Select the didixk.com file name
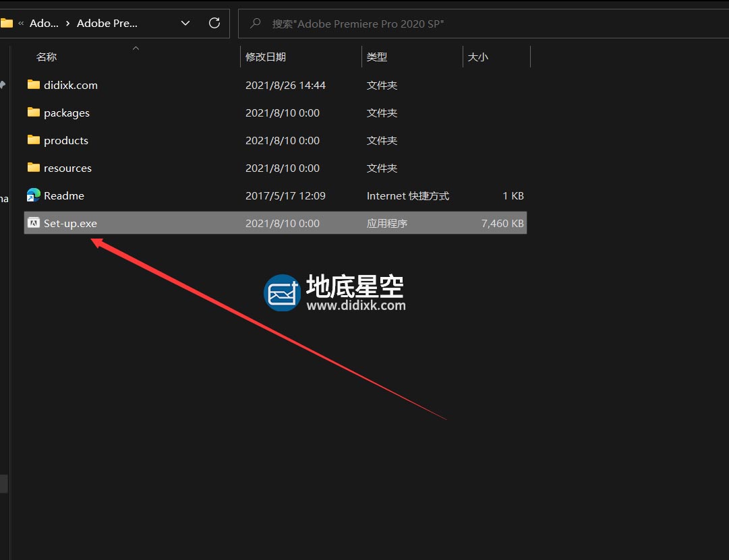 pos(71,85)
